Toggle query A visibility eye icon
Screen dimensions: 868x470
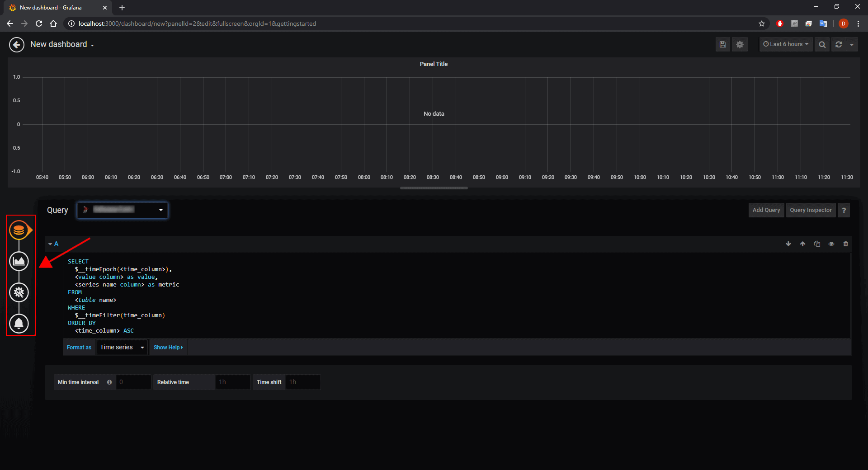tap(831, 244)
